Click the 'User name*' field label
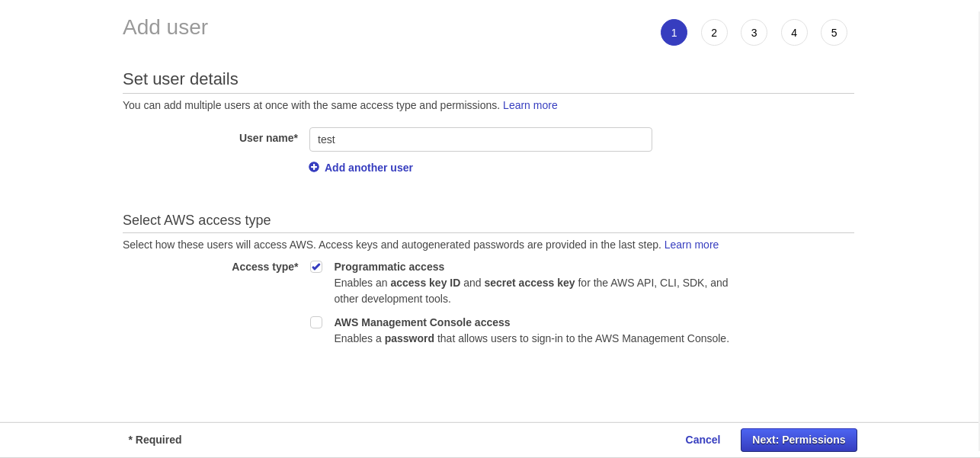Screen dimensions: 980x458 coord(268,138)
